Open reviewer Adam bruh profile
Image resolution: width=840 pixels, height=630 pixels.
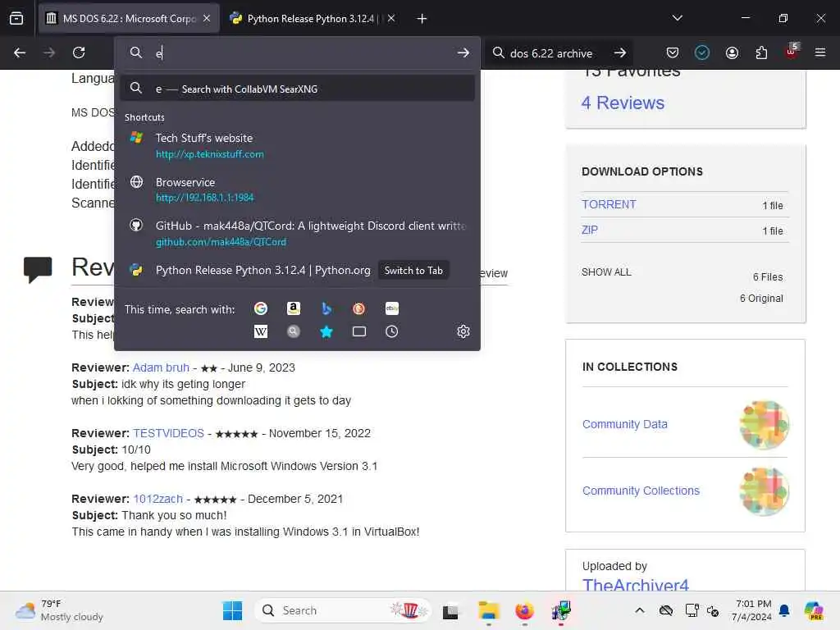pyautogui.click(x=161, y=367)
